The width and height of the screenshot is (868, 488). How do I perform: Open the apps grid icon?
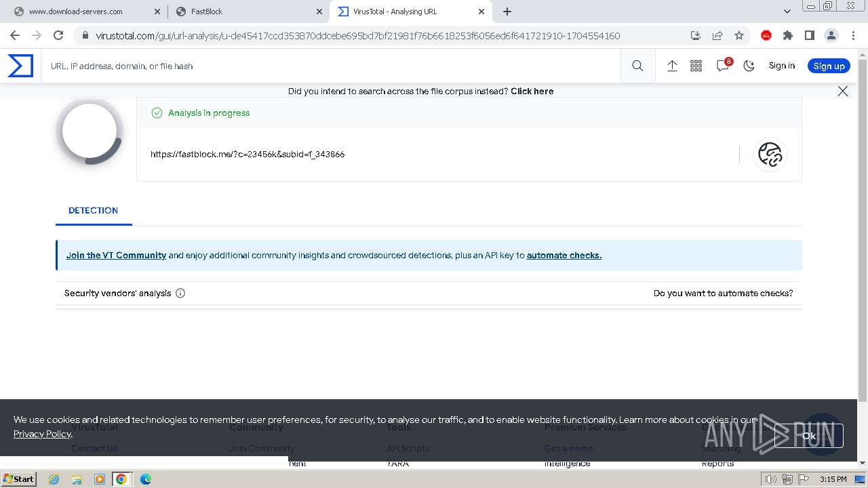tap(696, 66)
